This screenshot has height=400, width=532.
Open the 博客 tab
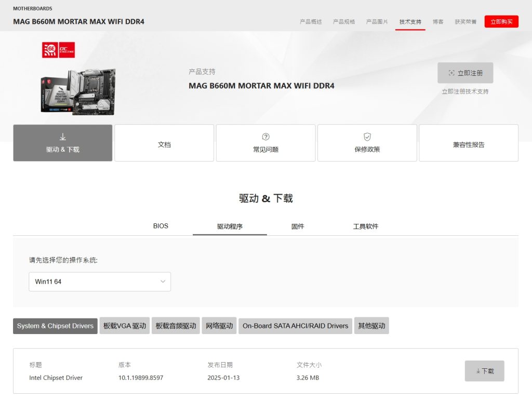coord(438,22)
